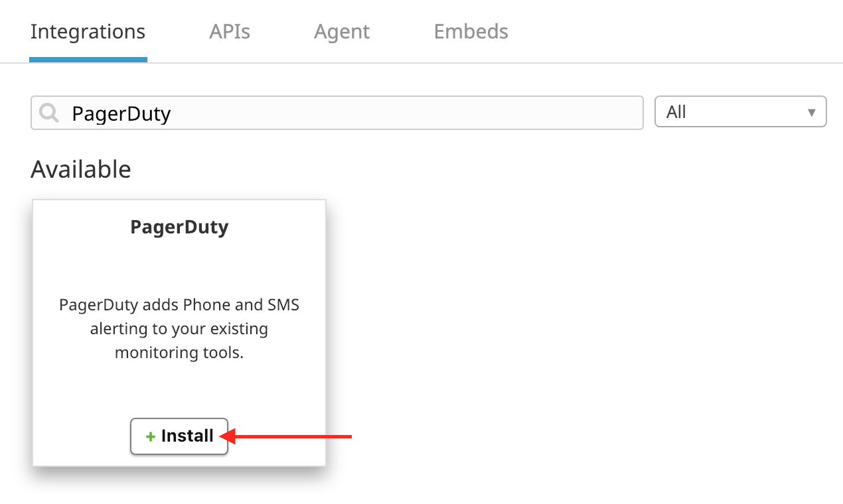843x504 pixels.
Task: Click the PagerDuty description text
Action: point(179,329)
